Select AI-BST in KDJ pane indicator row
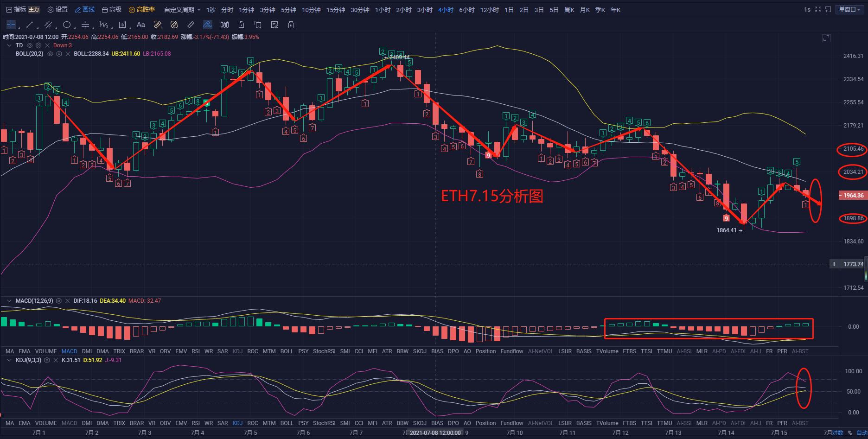The image size is (868, 439). click(x=800, y=423)
